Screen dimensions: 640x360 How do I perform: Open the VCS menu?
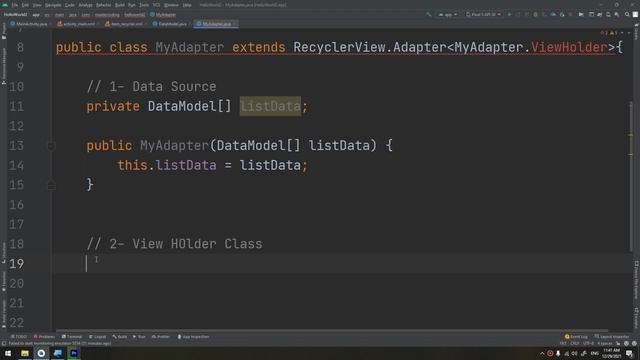pos(156,5)
